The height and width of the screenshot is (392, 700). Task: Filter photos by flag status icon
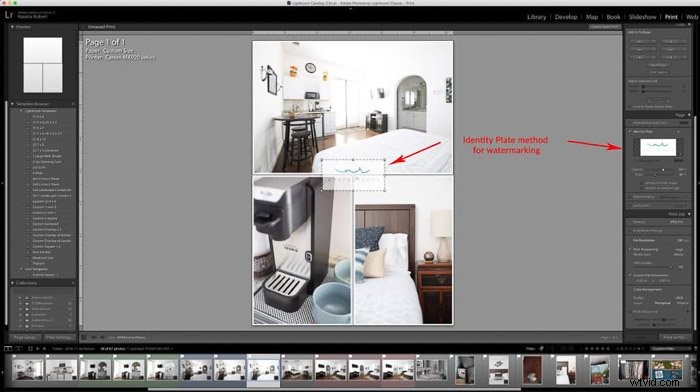542,349
